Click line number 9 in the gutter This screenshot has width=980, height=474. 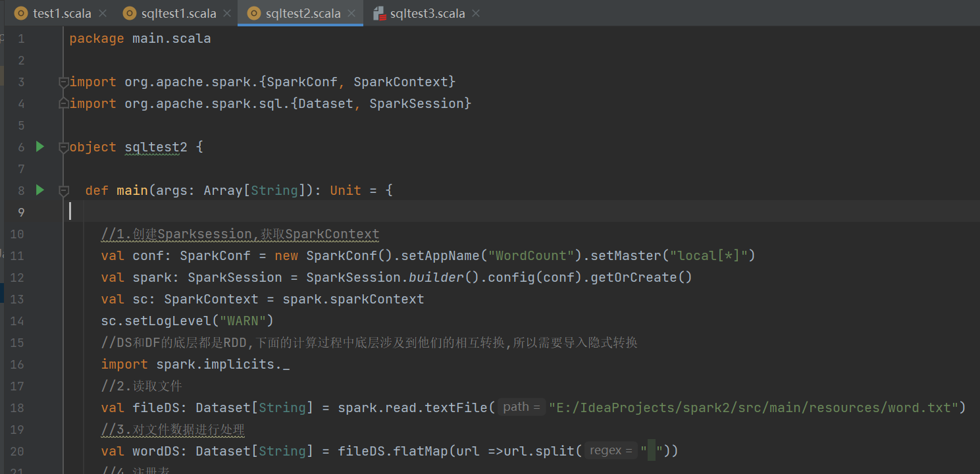20,212
